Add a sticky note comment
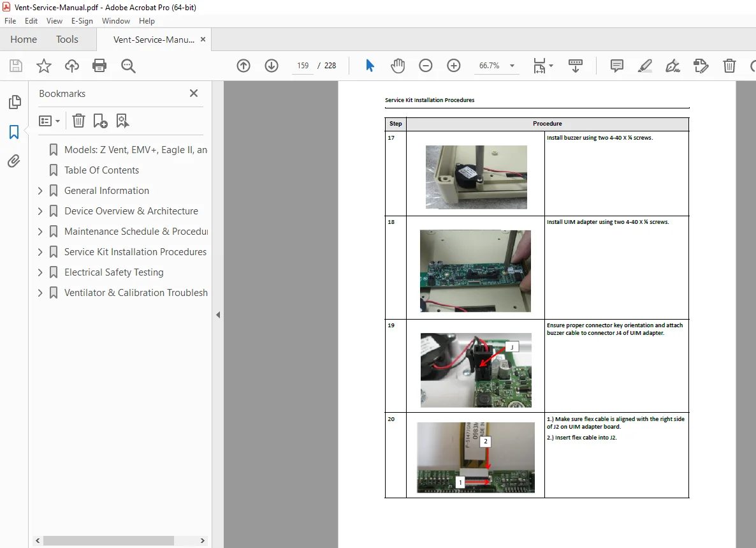Viewport: 756px width, 548px height. pyautogui.click(x=616, y=66)
